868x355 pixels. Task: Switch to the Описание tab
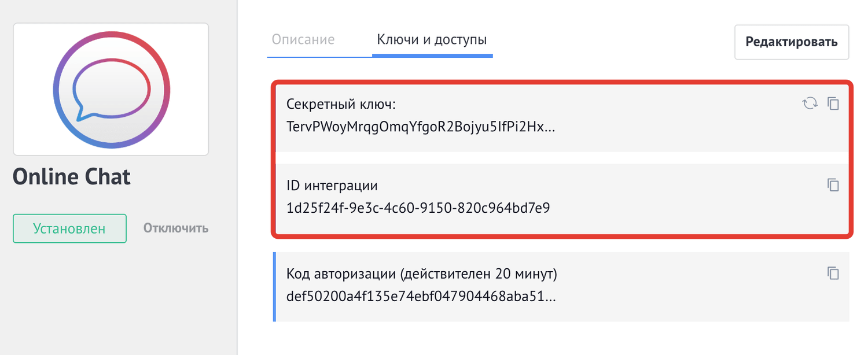click(303, 40)
